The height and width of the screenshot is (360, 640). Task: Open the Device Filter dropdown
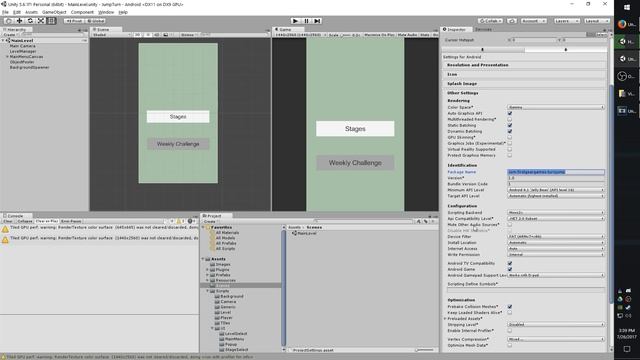pos(556,237)
